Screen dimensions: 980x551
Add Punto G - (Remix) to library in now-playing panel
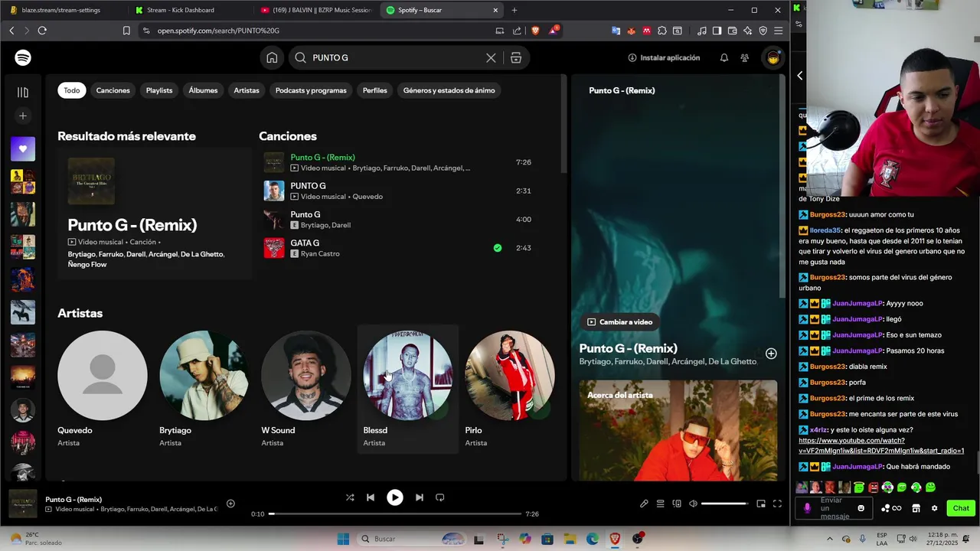(771, 354)
